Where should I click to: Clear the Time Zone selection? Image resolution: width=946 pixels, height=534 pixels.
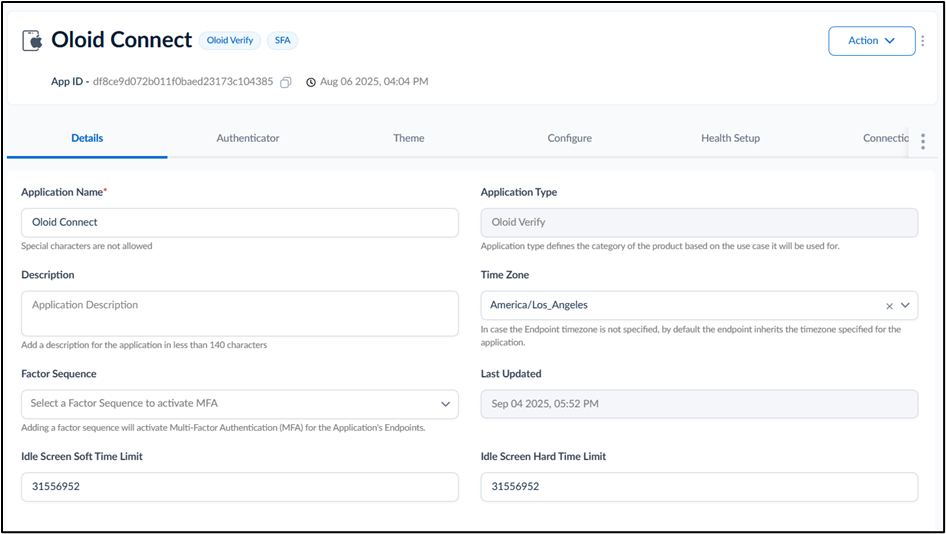[889, 306]
